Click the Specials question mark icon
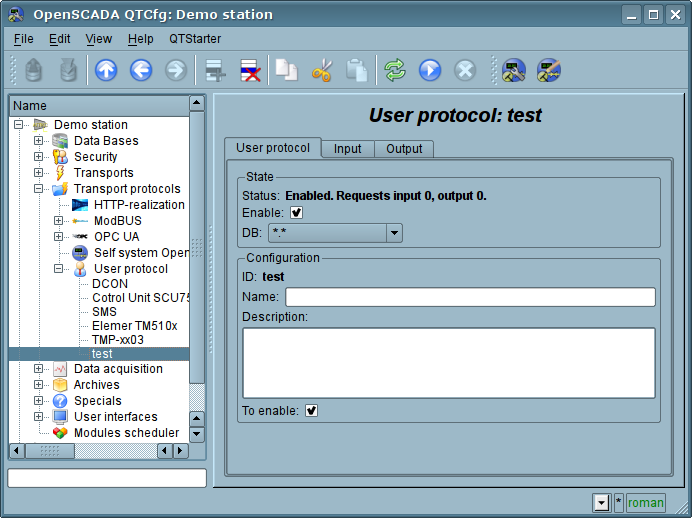This screenshot has height=518, width=692. click(60, 401)
